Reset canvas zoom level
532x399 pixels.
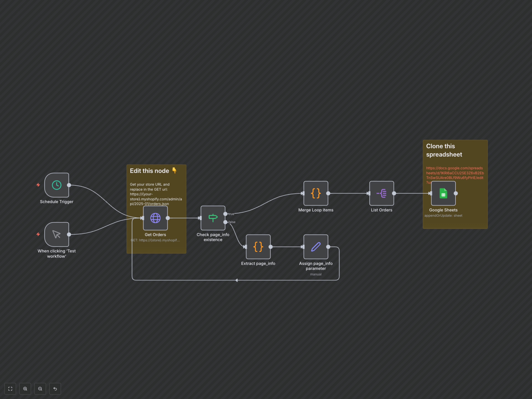[55, 389]
